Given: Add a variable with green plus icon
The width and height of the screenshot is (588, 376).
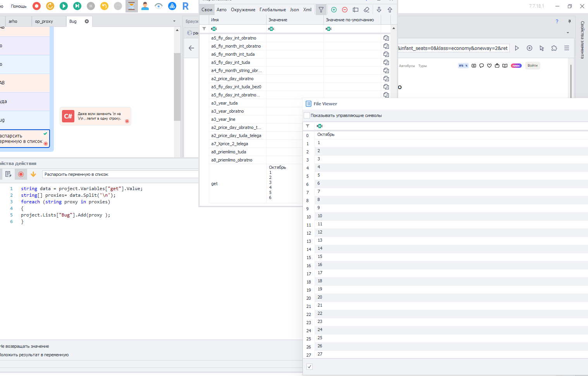Looking at the screenshot, I should (x=334, y=10).
